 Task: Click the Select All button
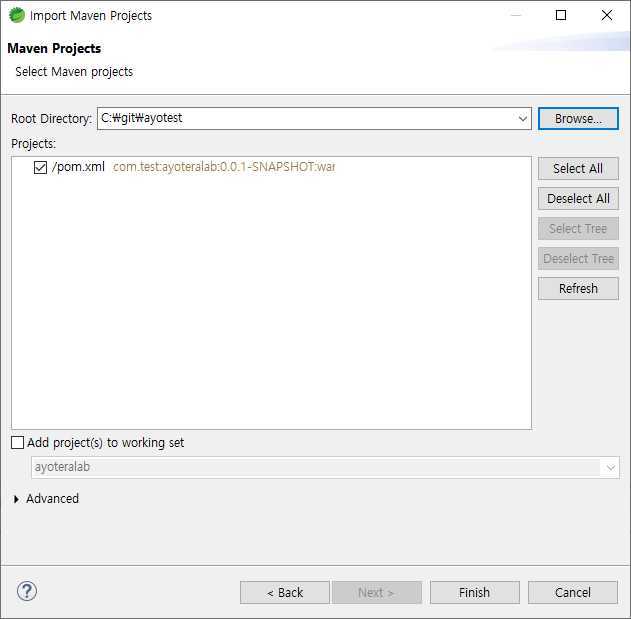coord(578,168)
